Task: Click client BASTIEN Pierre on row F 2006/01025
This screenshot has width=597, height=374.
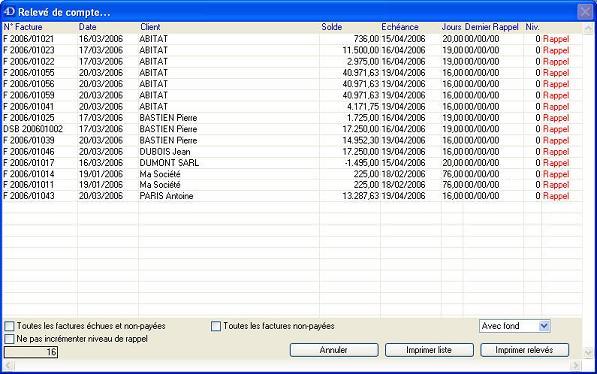Action: click(x=168, y=118)
